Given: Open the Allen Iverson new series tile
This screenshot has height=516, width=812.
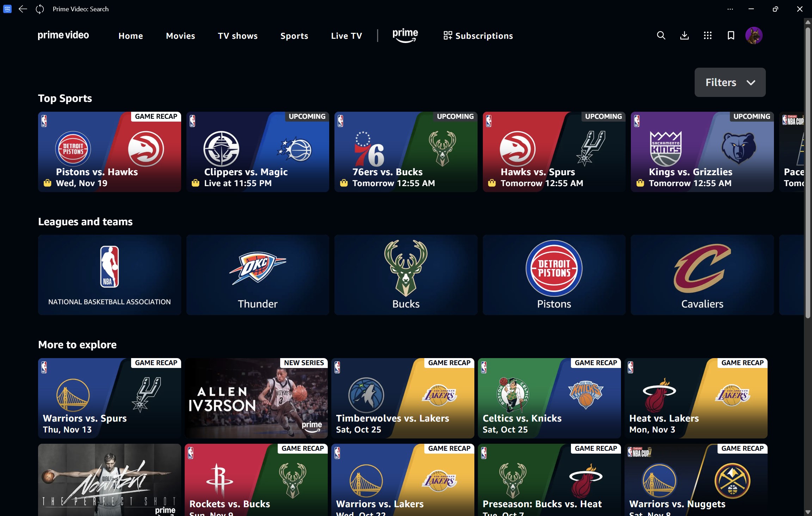Looking at the screenshot, I should [x=256, y=398].
